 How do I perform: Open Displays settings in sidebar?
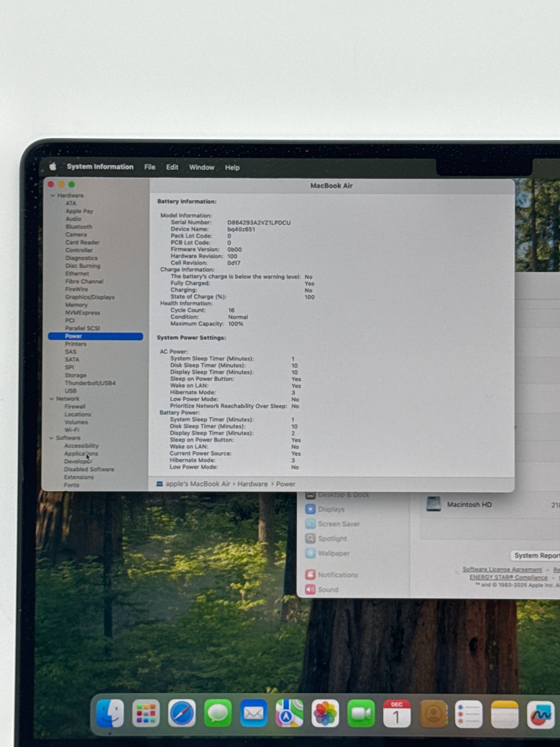tap(331, 509)
